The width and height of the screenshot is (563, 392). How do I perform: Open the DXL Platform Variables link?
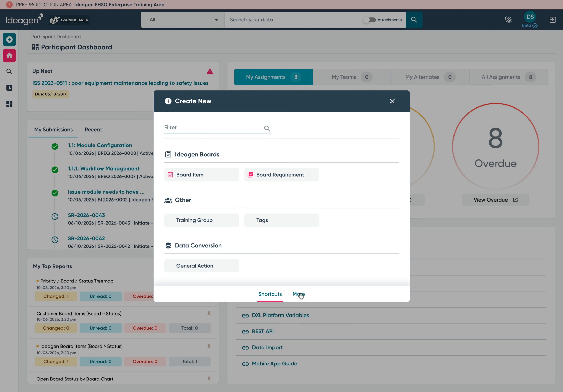click(x=280, y=315)
